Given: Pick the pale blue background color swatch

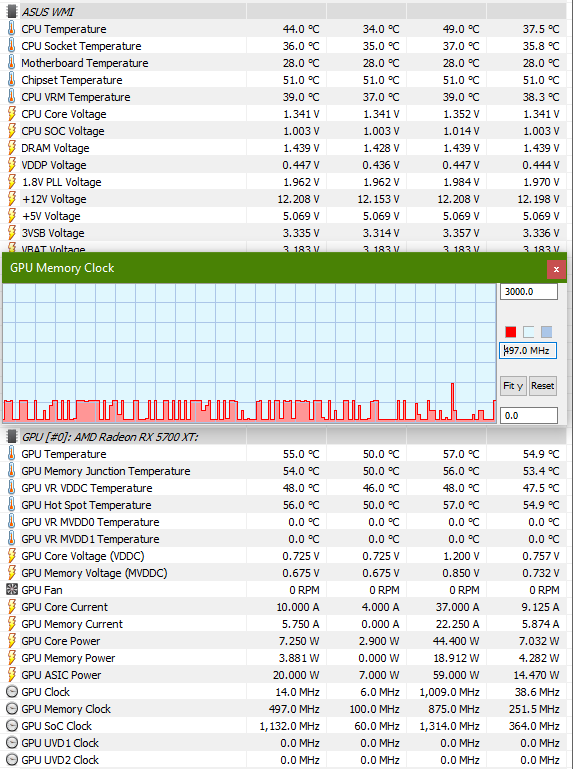Looking at the screenshot, I should pyautogui.click(x=528, y=332).
